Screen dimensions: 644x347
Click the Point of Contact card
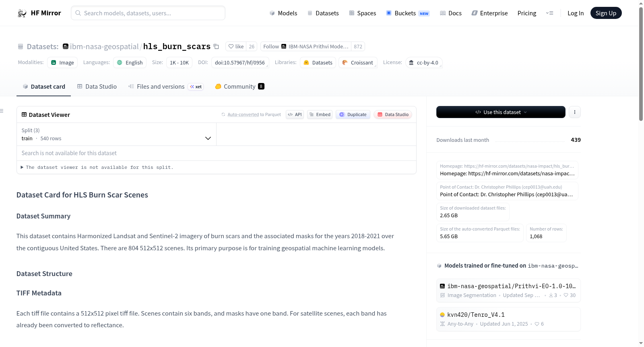(x=507, y=191)
